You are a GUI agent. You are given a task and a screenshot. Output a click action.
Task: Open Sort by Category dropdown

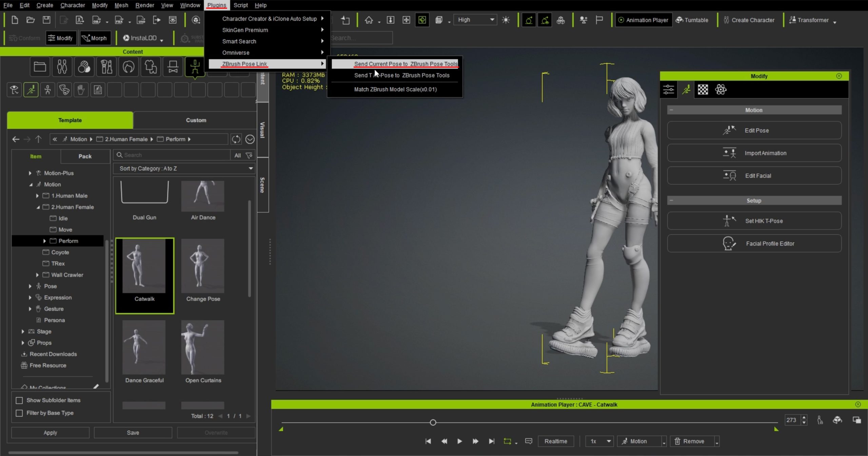(184, 168)
